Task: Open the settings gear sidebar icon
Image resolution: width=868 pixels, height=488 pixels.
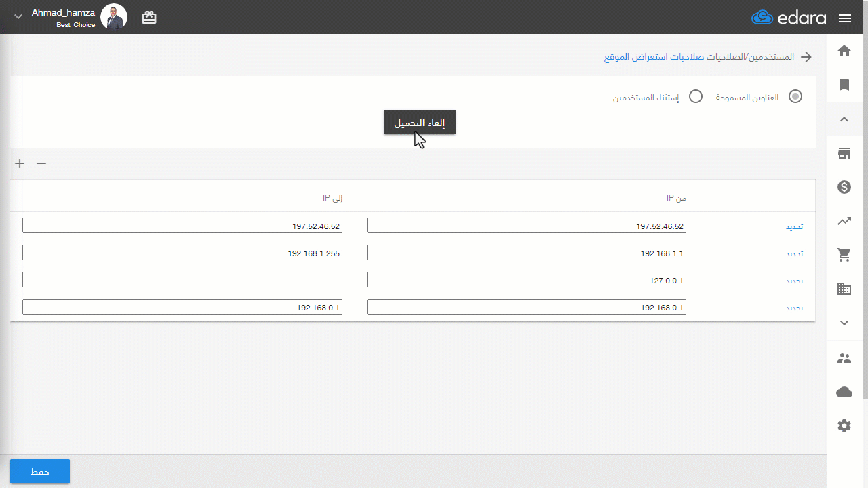Action: [x=844, y=426]
